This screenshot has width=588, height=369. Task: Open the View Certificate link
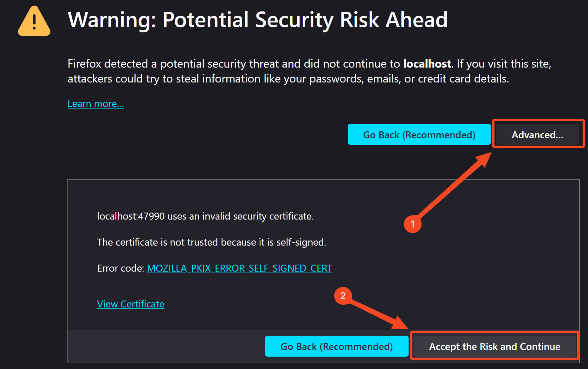pyautogui.click(x=131, y=304)
